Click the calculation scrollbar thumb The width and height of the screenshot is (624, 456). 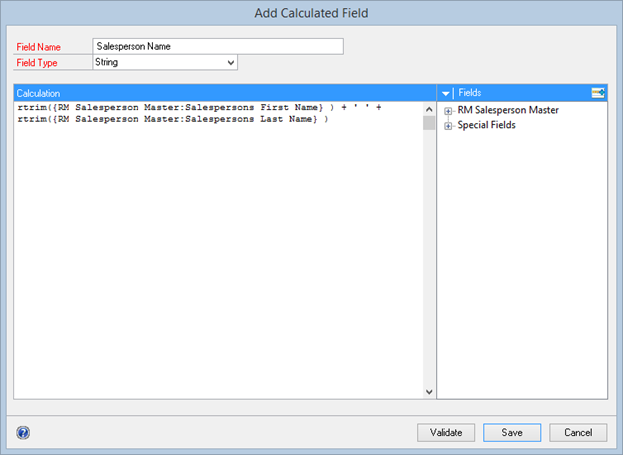(x=429, y=123)
